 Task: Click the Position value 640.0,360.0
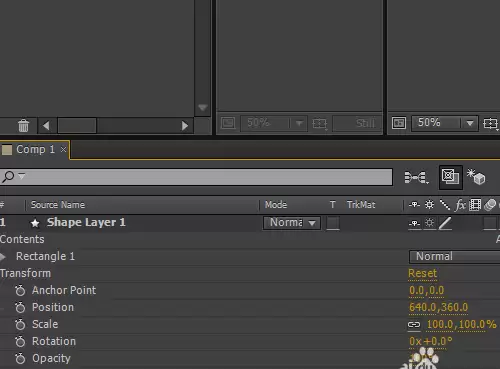(438, 307)
